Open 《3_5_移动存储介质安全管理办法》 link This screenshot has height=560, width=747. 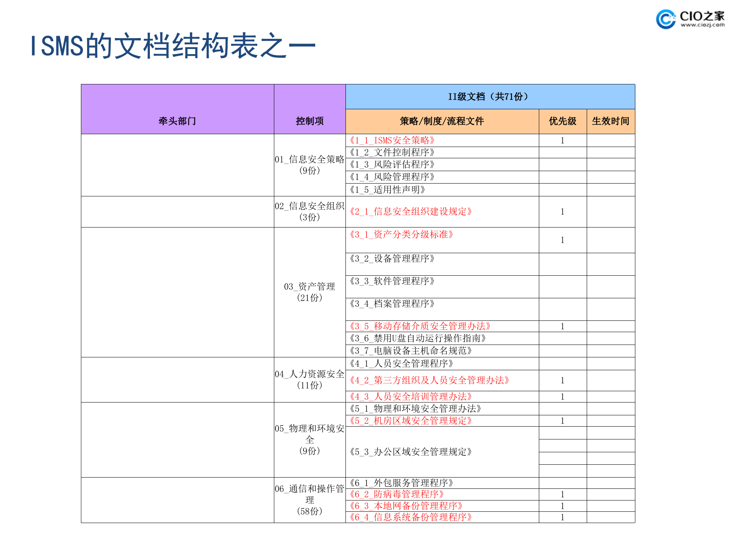tap(419, 327)
